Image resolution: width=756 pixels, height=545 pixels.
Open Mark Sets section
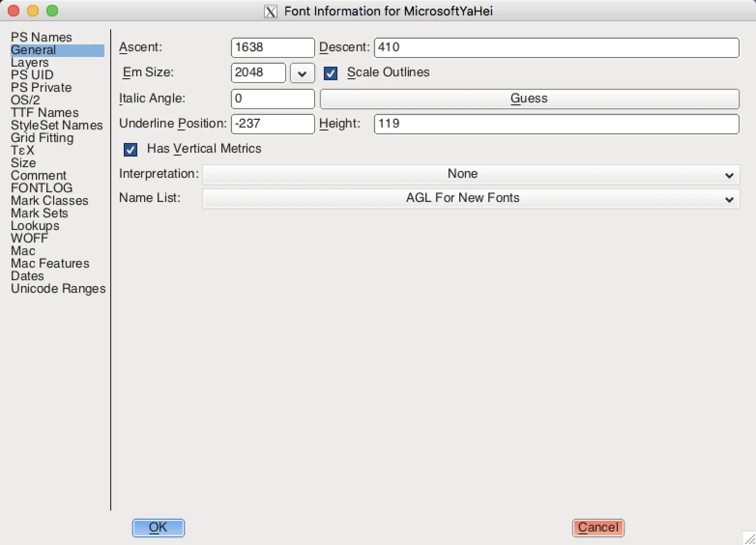tap(39, 213)
